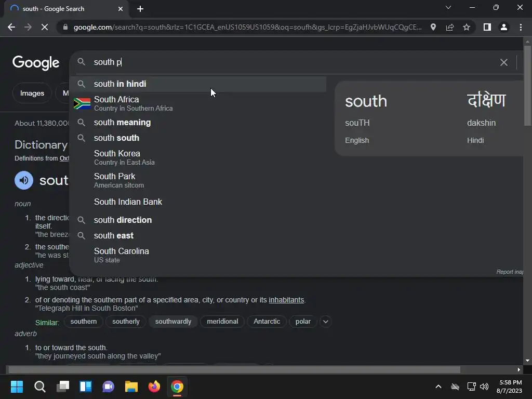Click the Report inappropriate predictions link

[510, 272]
